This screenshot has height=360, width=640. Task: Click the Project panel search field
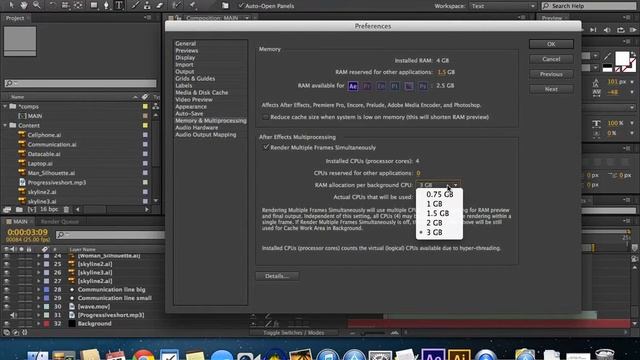(x=80, y=83)
